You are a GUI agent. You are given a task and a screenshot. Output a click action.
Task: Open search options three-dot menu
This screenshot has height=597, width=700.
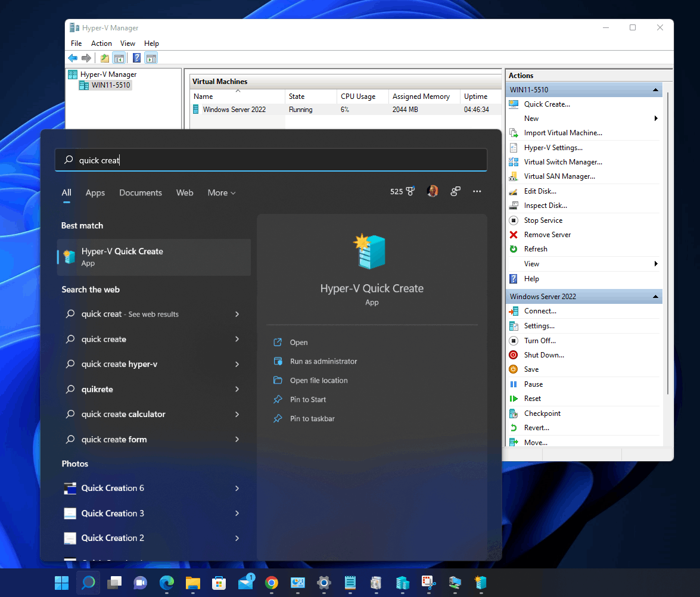click(x=477, y=191)
